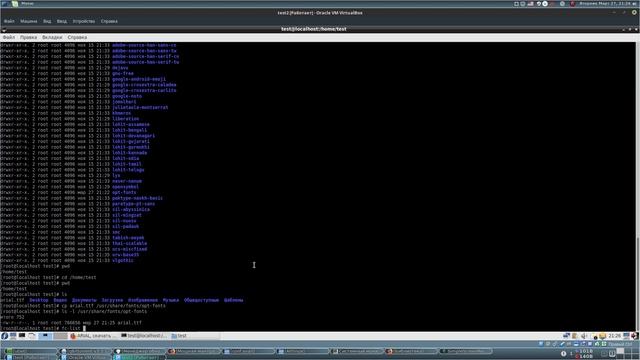The image size is (640, 360).
Task: Click the guest panel clock showing 21:26
Action: [615, 336]
